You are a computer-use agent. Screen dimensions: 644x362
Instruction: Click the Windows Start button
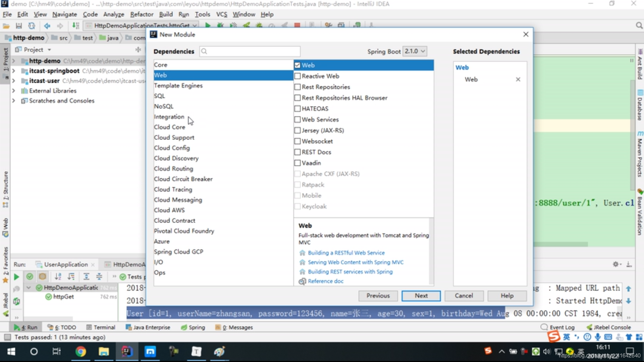(11, 352)
